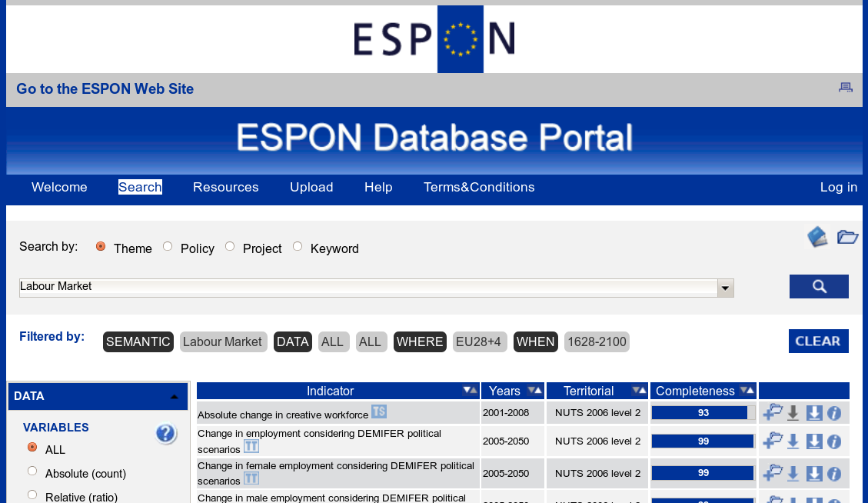Click Absolute change in creative workforce indicator

point(283,415)
